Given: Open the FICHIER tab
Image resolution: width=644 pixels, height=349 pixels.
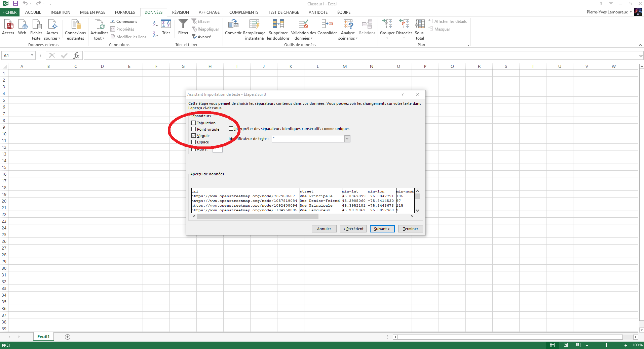Looking at the screenshot, I should pyautogui.click(x=9, y=12).
